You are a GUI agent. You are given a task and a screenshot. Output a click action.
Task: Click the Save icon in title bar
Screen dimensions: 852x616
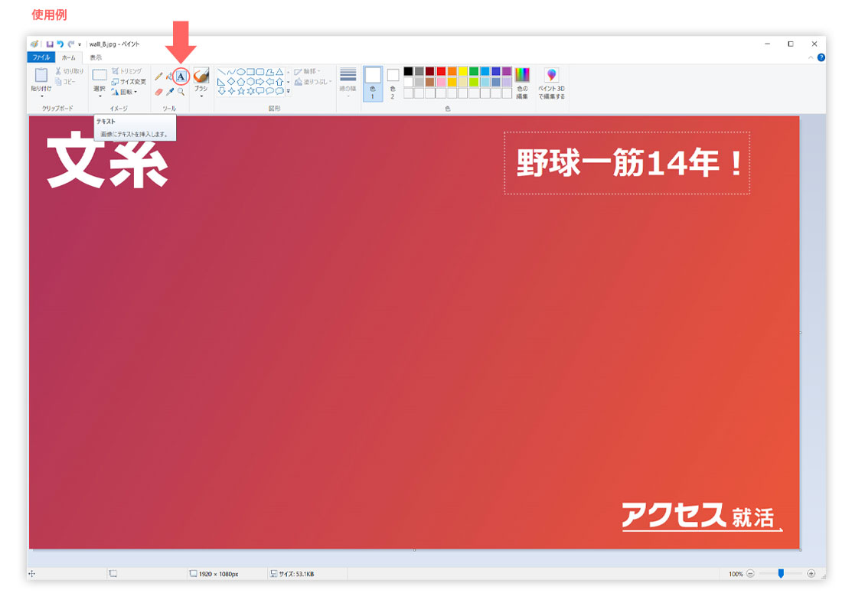pos(50,44)
